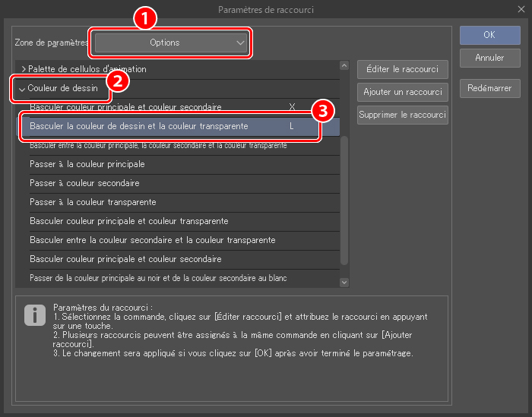Viewport: 532px width, 417px height.
Task: Click Ajouter un raccourci button
Action: [x=402, y=92]
